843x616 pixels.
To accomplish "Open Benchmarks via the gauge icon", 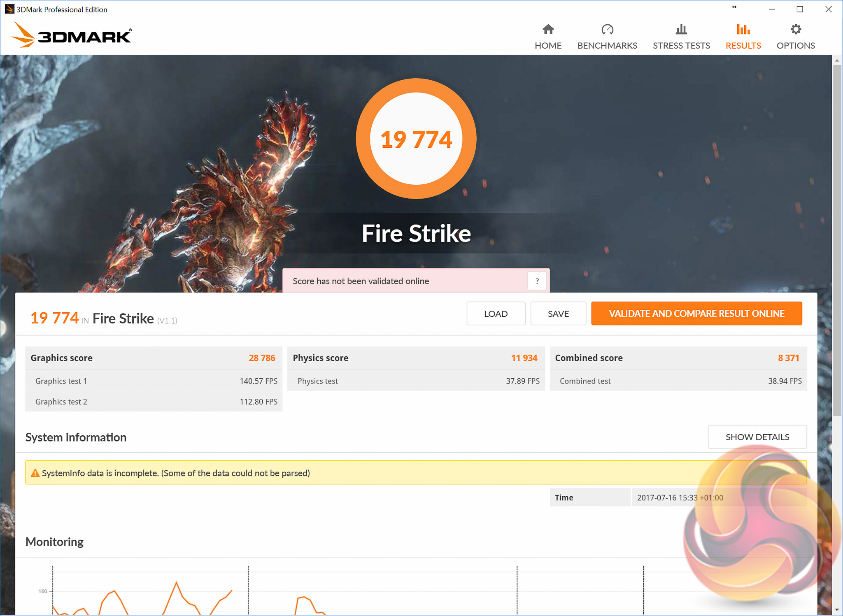I will point(607,30).
